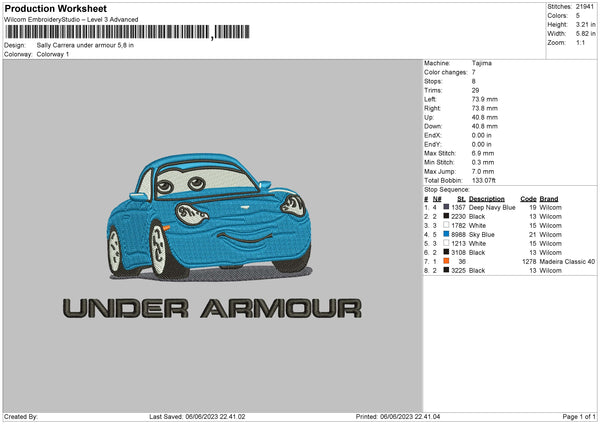Screen dimensions: 600x424
Task: Click the Stop Sequence heading
Action: pos(446,189)
